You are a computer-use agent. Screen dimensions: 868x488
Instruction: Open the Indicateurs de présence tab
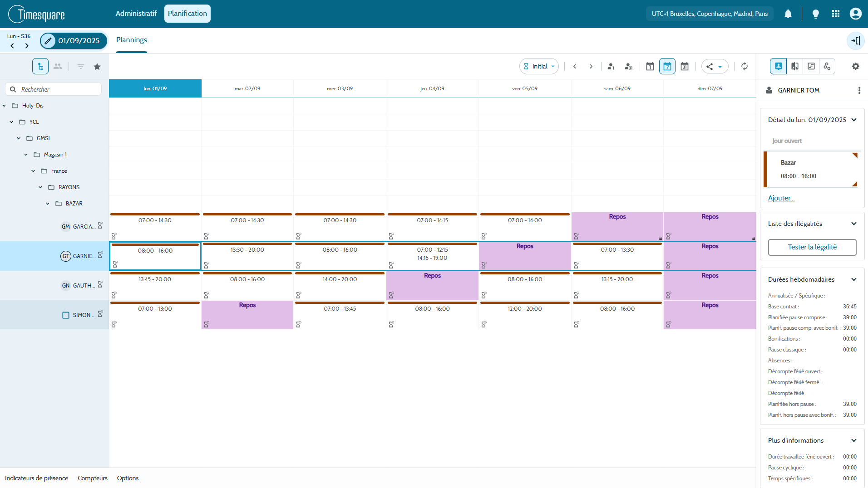click(37, 478)
